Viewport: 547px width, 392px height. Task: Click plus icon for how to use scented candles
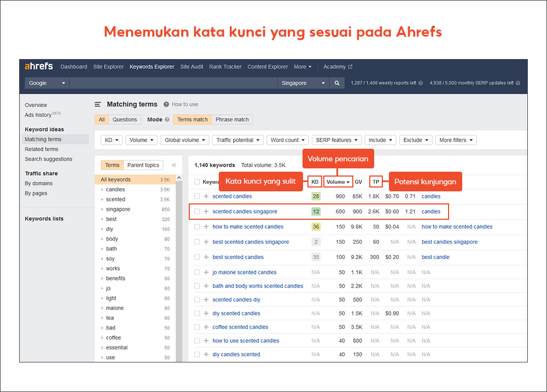tap(206, 341)
